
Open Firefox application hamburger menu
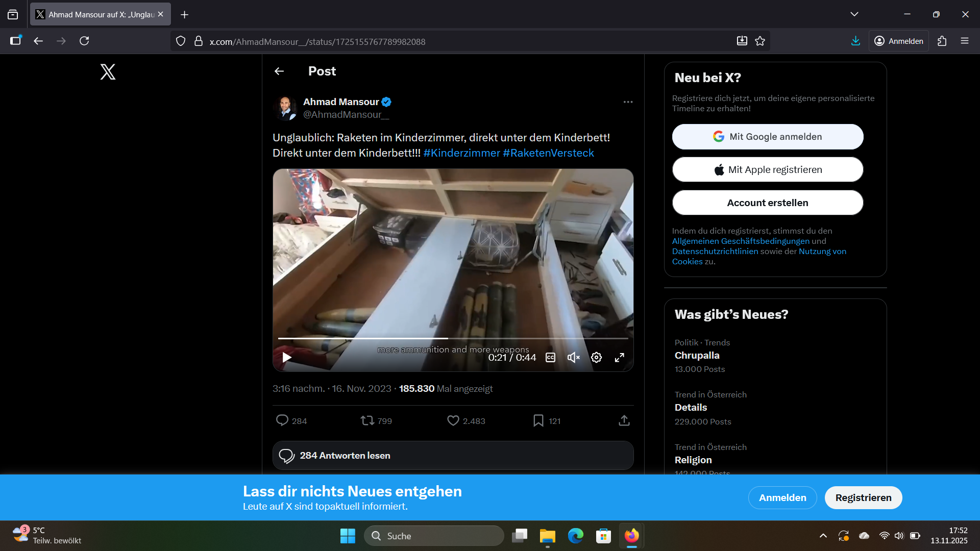pos(964,41)
